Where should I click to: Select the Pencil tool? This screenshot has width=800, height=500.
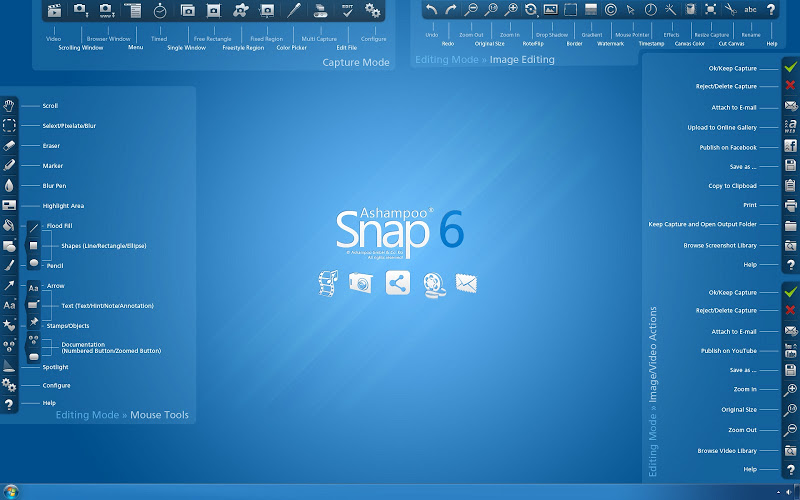click(9, 265)
